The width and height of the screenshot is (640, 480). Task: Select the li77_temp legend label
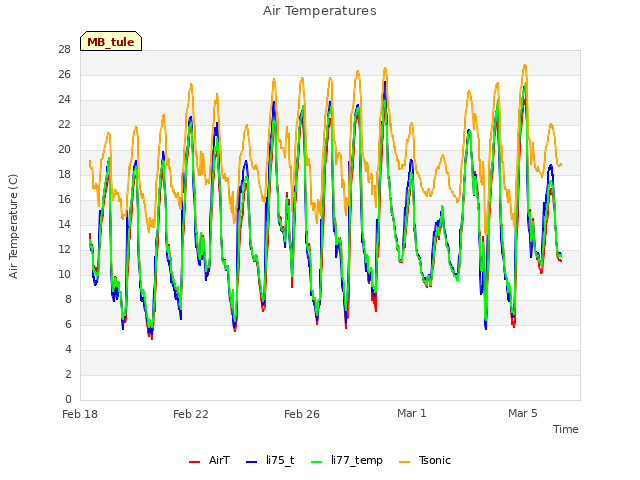(x=357, y=460)
